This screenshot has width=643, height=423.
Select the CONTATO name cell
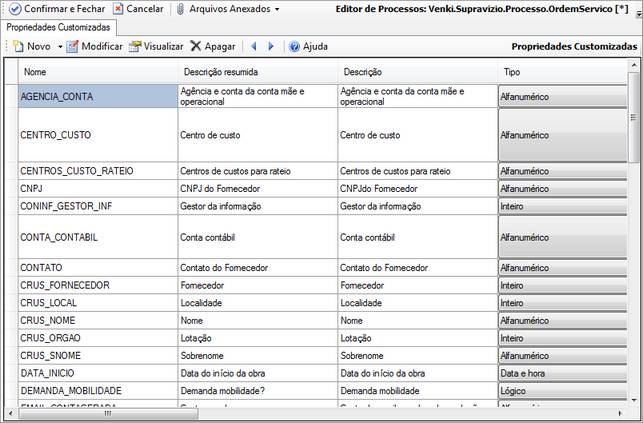point(98,268)
